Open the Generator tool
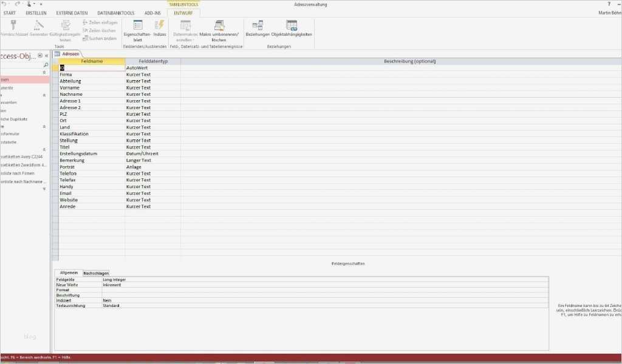Screen dimensions: 622x364 pos(38,25)
